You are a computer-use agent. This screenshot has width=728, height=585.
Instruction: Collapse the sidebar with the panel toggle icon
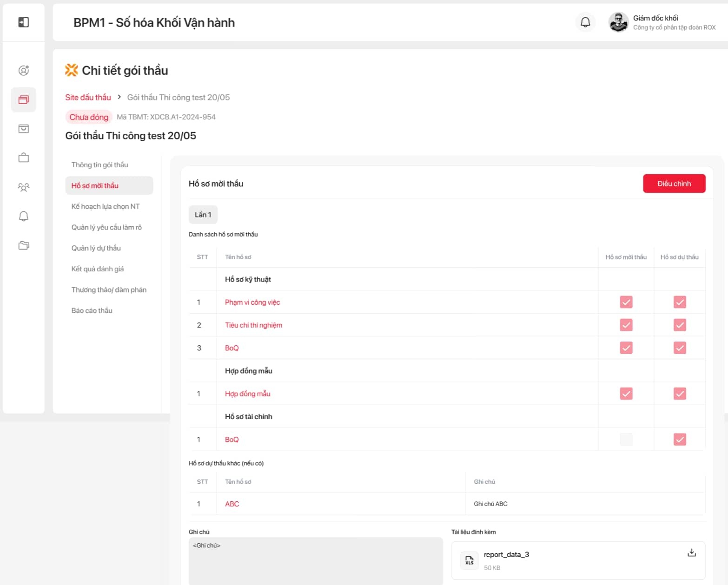(23, 22)
